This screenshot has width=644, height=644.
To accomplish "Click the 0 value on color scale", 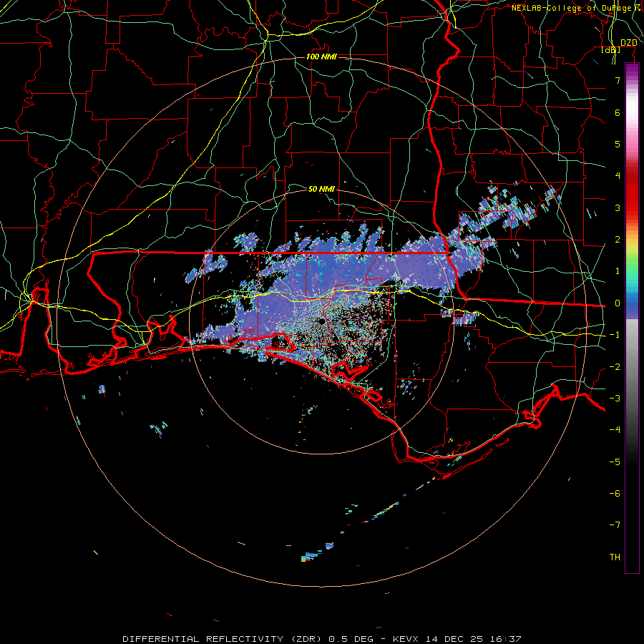I will pos(618,303).
